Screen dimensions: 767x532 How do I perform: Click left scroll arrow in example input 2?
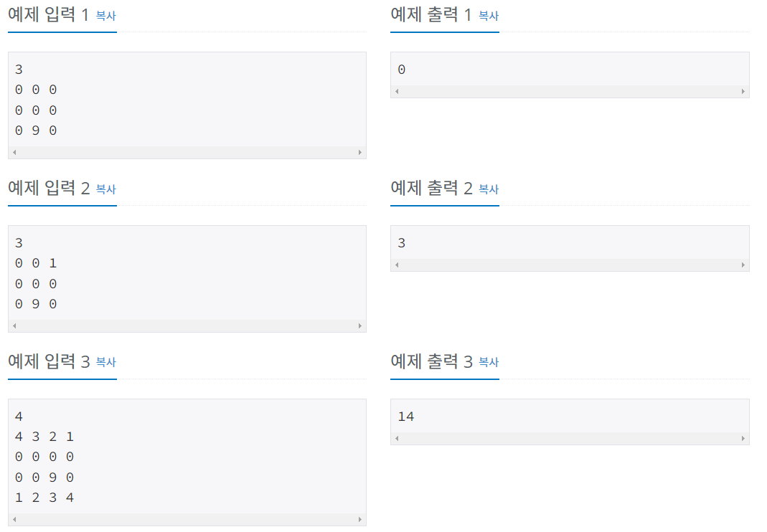(x=14, y=326)
